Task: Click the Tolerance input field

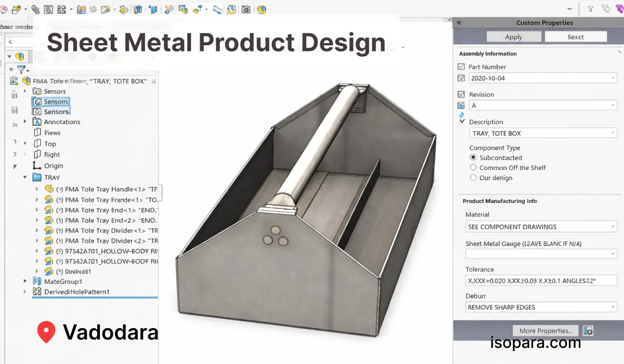Action: point(541,280)
